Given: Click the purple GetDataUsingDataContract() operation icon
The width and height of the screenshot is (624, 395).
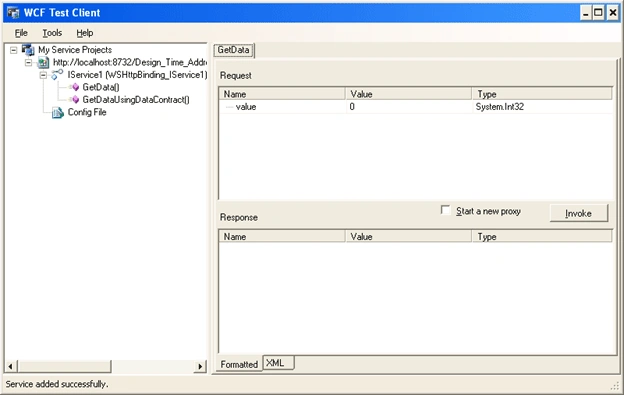Looking at the screenshot, I should 75,99.
